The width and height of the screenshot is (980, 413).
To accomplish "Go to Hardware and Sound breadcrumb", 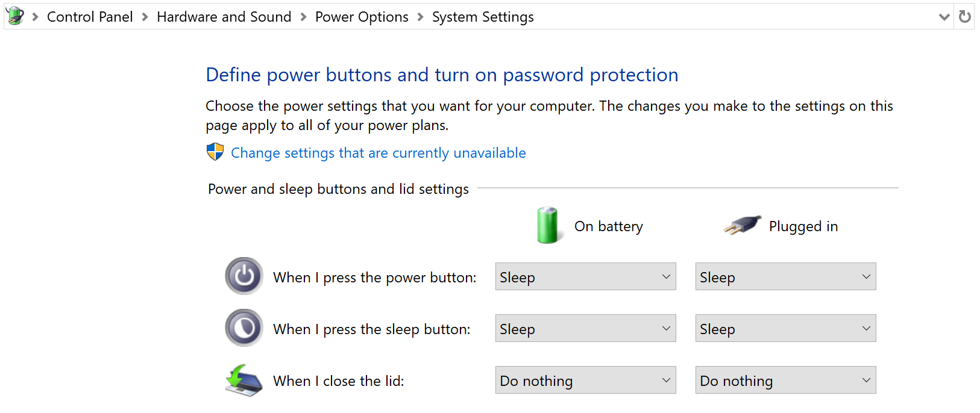I will coord(224,17).
